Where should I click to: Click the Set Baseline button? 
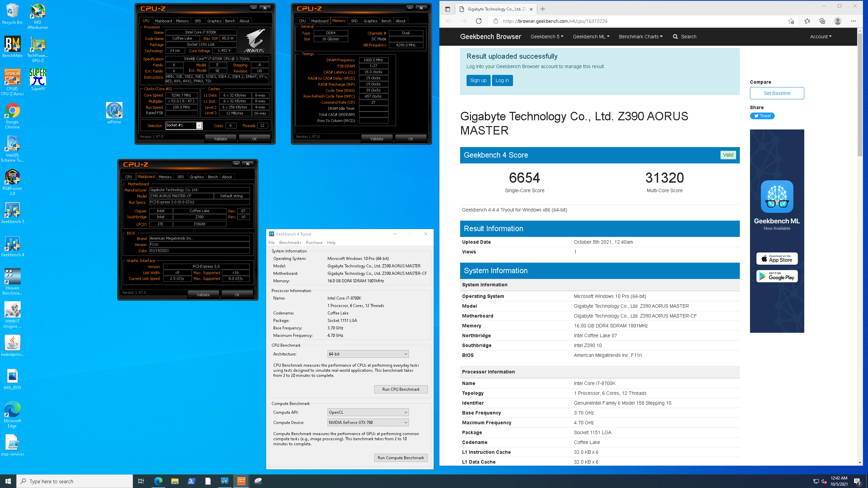[777, 93]
